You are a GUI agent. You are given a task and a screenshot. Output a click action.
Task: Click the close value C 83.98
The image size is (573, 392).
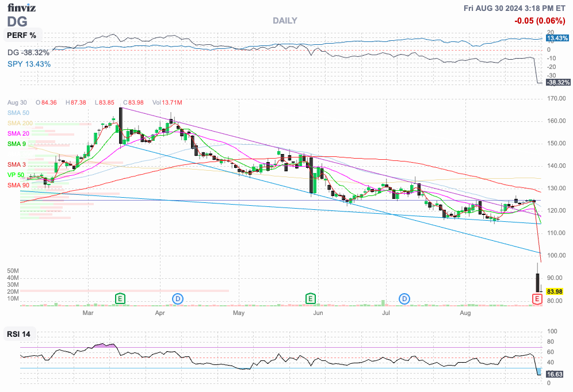click(133, 102)
